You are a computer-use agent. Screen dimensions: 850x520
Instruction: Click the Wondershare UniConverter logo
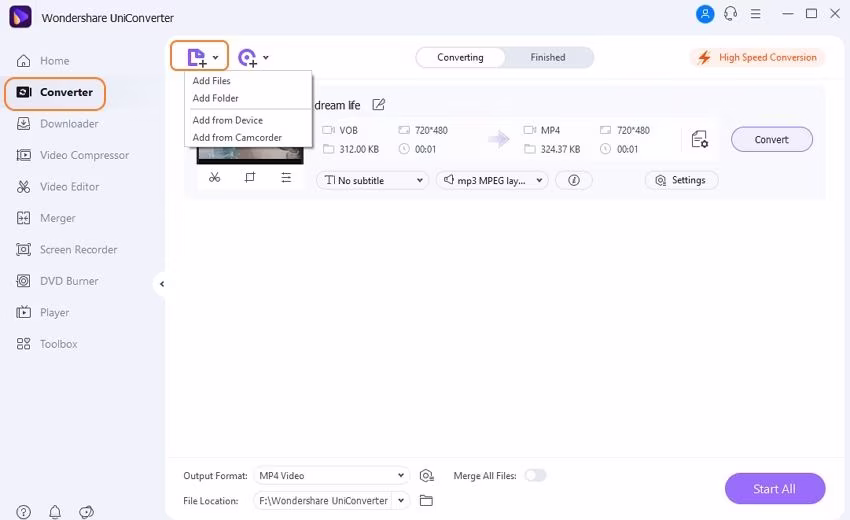click(x=21, y=17)
